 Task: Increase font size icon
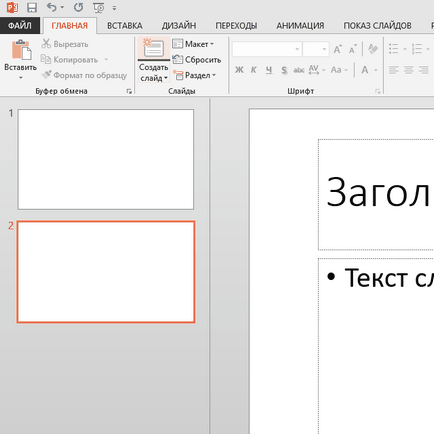tap(337, 50)
